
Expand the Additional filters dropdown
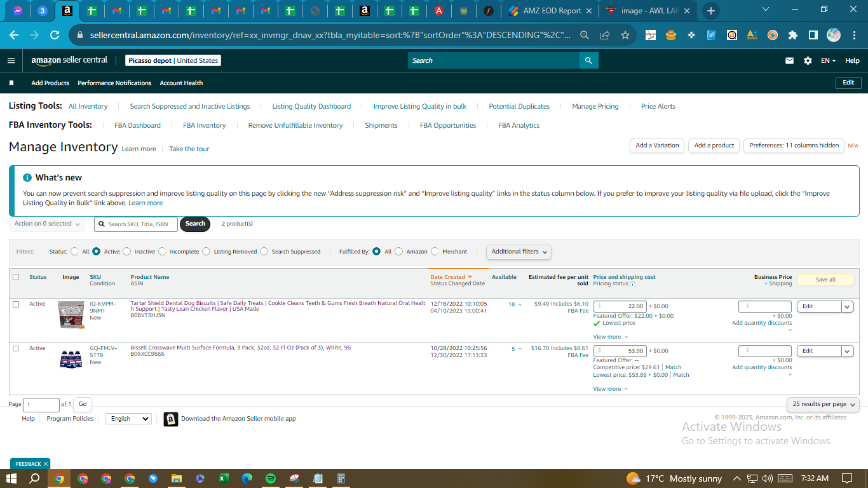click(x=519, y=252)
